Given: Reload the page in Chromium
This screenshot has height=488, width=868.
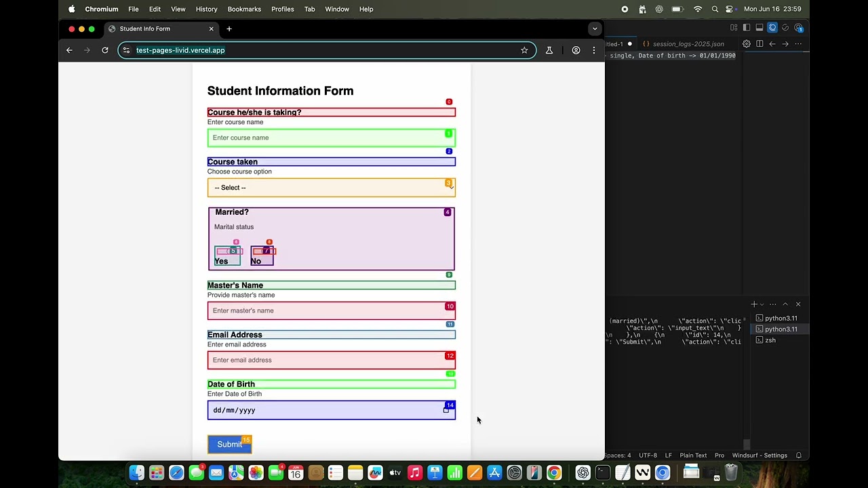Looking at the screenshot, I should pyautogui.click(x=105, y=50).
